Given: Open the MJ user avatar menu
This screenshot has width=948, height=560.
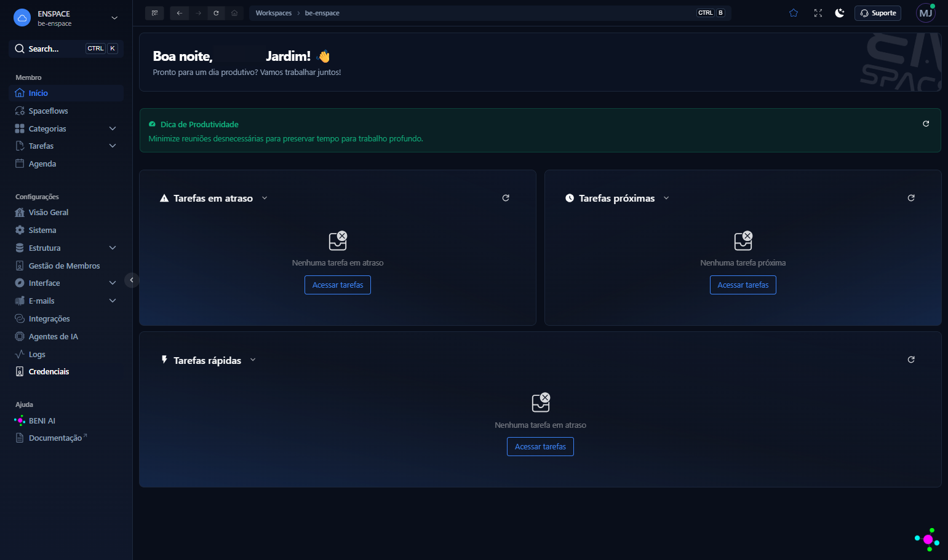Looking at the screenshot, I should (926, 13).
